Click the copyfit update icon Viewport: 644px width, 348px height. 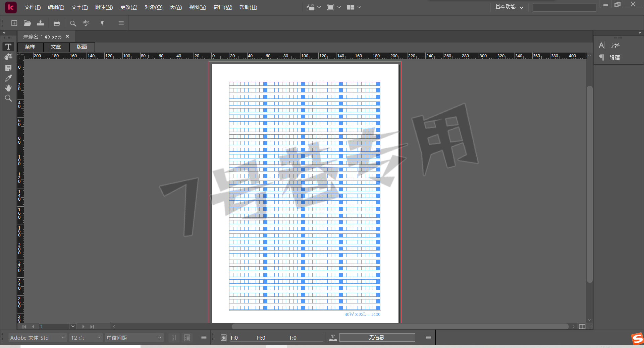[224, 338]
